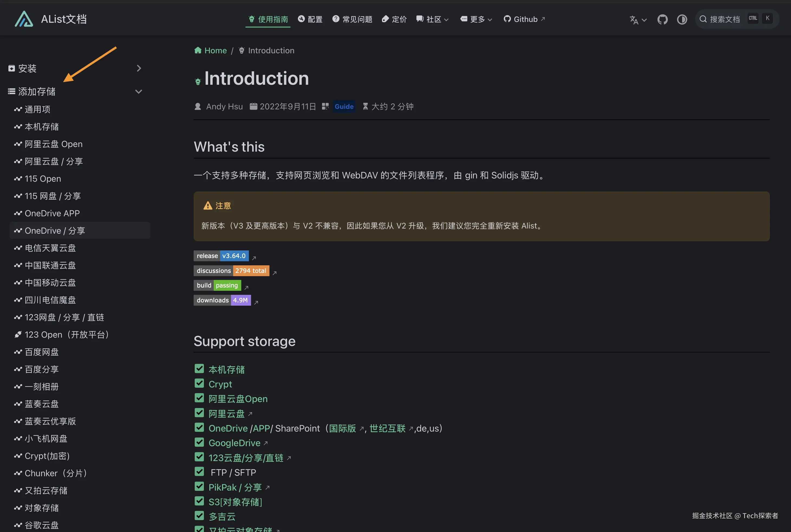The width and height of the screenshot is (791, 532).
Task: Select 百度网盘 in sidebar
Action: (x=80, y=352)
